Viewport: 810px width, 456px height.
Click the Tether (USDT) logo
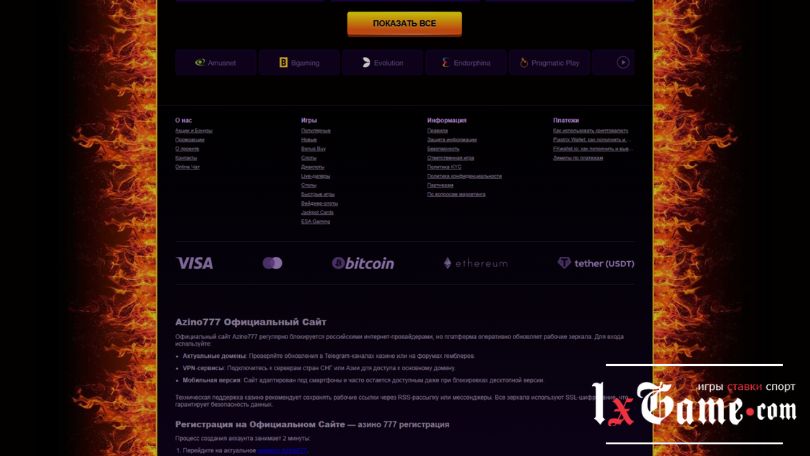(x=595, y=263)
